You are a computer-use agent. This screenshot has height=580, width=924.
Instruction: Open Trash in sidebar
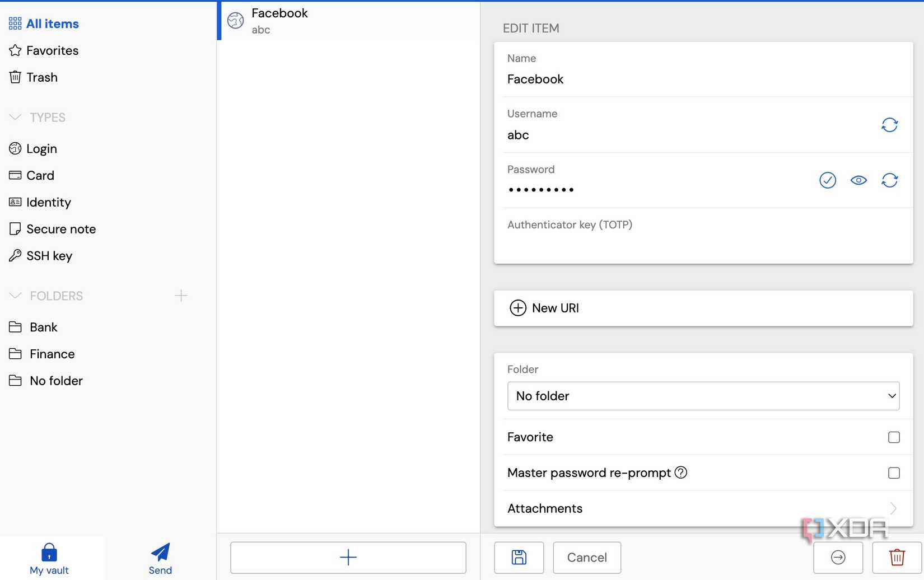click(34, 77)
